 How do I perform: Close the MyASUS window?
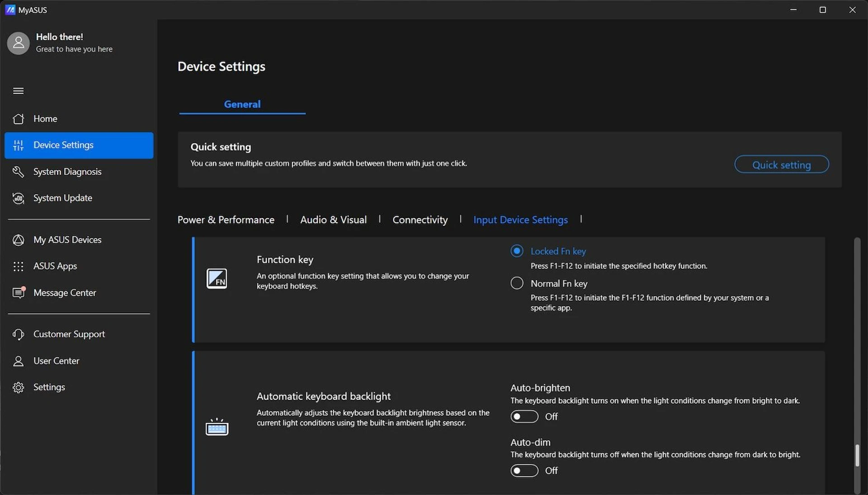pyautogui.click(x=852, y=9)
